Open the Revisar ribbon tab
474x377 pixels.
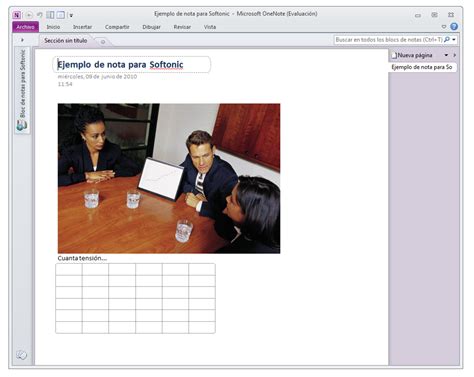(182, 27)
